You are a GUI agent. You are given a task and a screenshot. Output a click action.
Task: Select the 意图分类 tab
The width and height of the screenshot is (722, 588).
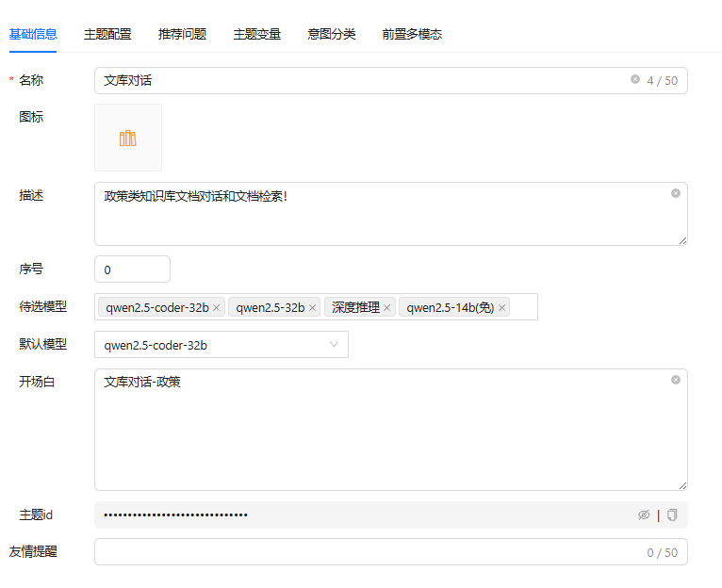[332, 34]
